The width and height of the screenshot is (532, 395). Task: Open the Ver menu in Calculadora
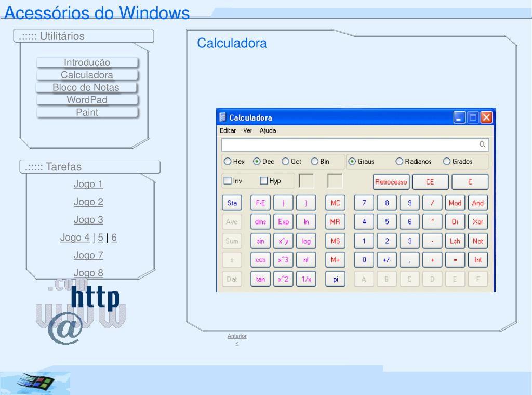248,130
